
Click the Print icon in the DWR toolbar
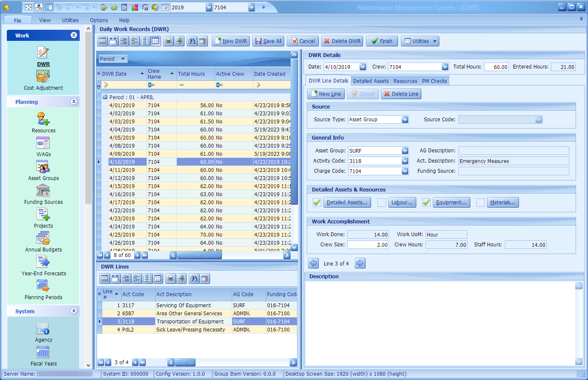click(168, 41)
